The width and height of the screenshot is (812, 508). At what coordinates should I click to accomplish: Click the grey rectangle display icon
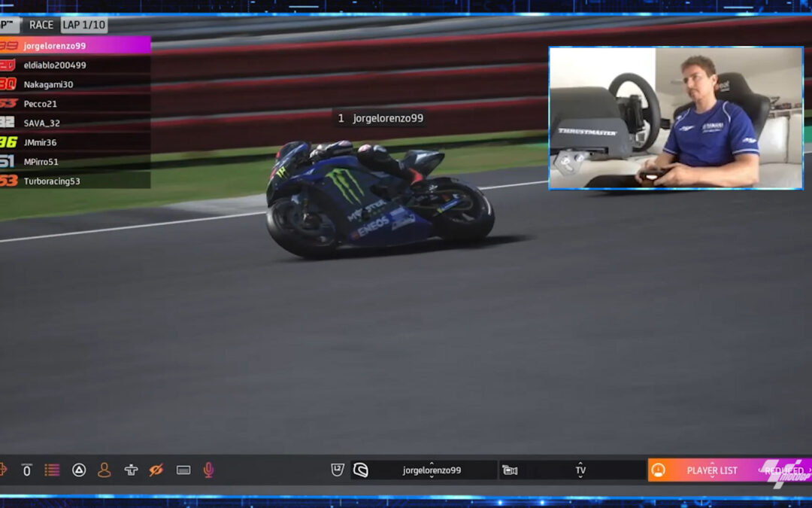[183, 470]
